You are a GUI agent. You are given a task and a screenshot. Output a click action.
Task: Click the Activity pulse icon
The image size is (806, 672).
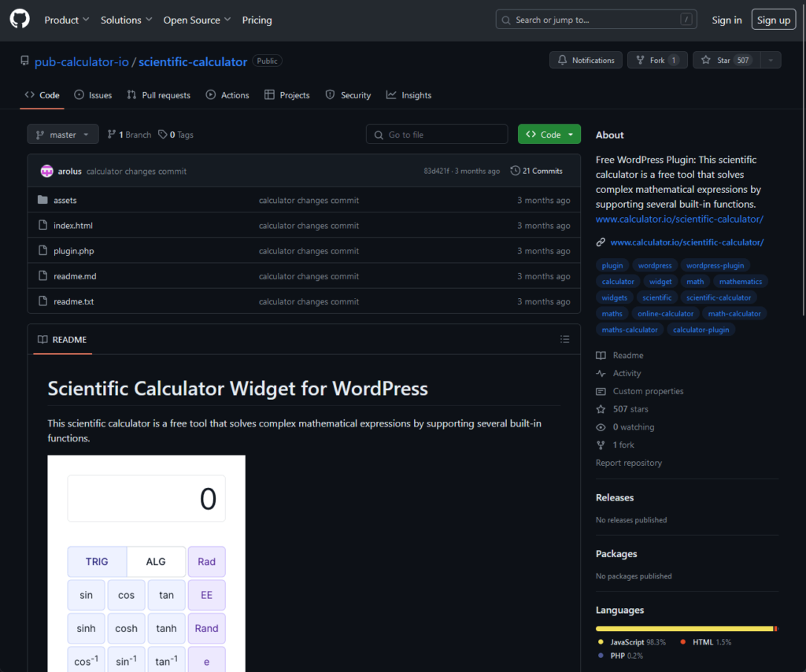click(x=601, y=374)
